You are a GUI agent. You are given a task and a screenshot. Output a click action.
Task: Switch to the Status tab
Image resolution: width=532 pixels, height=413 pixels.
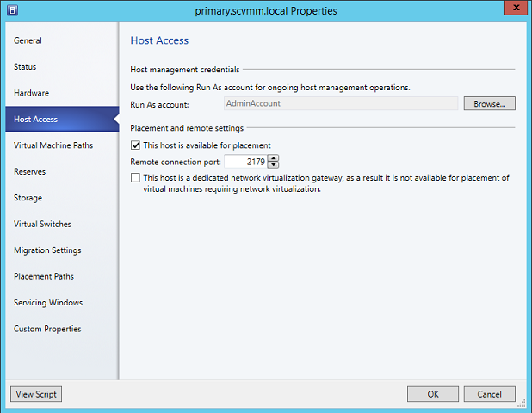26,66
